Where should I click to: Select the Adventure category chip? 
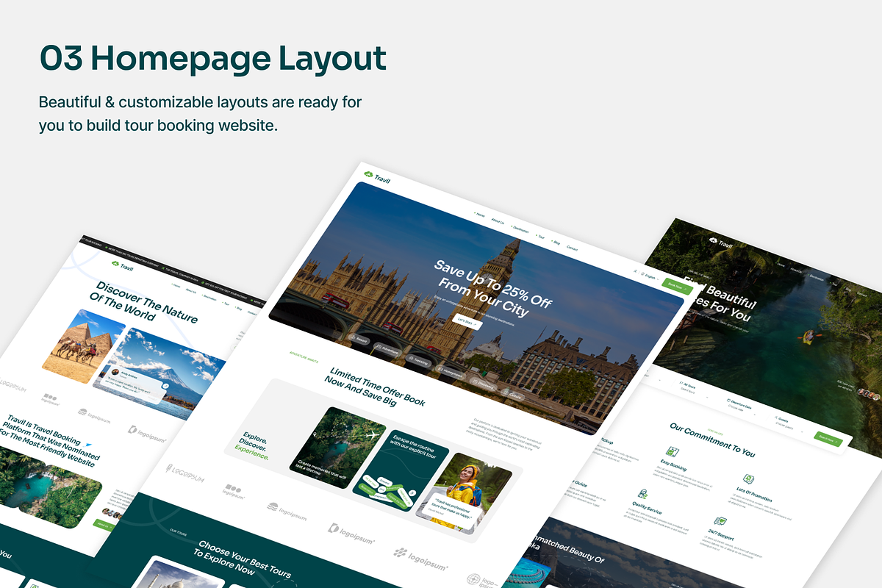[387, 350]
